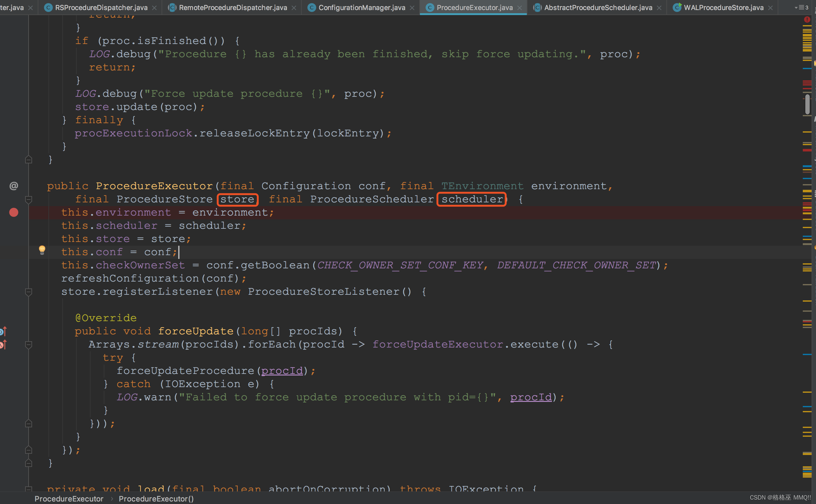Click store.update(proc) statement
Screen dimensions: 816x504
pyautogui.click(x=140, y=107)
